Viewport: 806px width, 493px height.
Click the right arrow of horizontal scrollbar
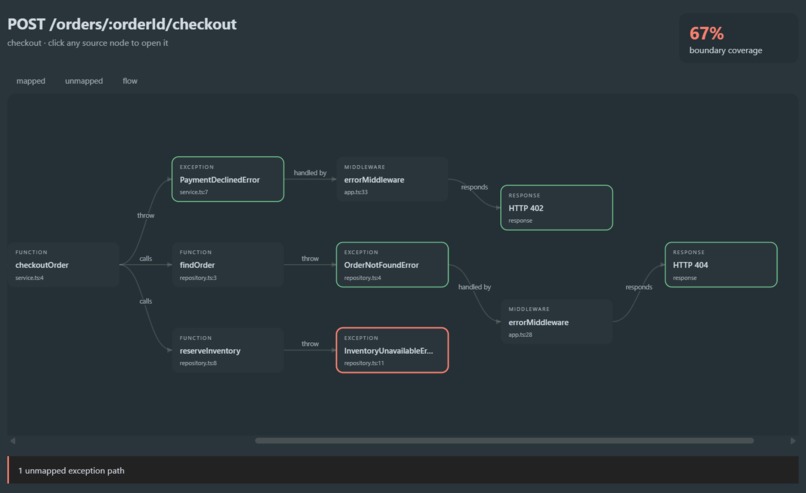click(793, 441)
